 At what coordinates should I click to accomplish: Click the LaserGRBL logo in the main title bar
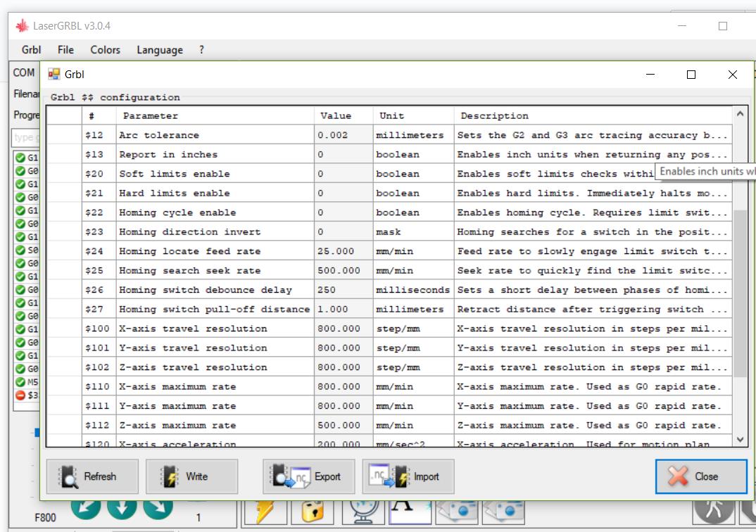pos(23,26)
